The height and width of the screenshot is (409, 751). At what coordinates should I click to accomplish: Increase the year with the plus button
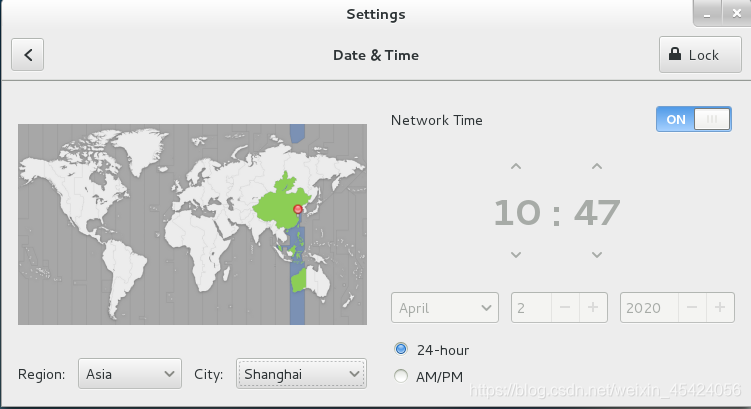[x=720, y=307]
